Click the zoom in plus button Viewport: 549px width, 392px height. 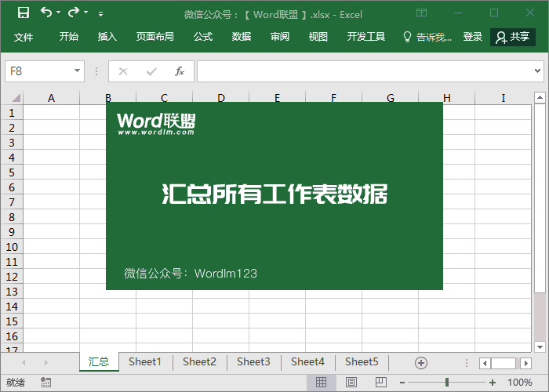(493, 383)
